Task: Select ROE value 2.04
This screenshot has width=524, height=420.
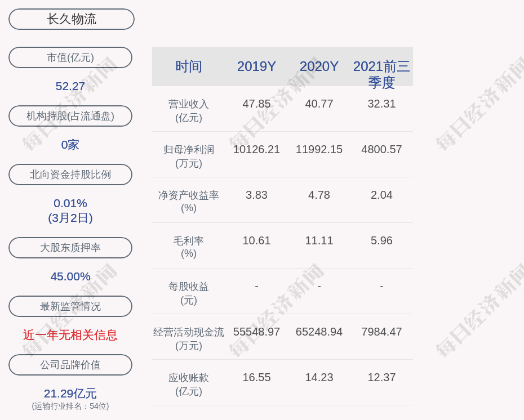Action: [381, 195]
